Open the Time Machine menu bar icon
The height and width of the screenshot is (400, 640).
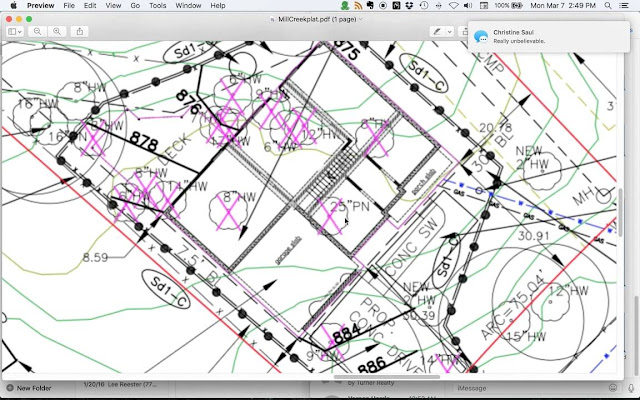(424, 5)
